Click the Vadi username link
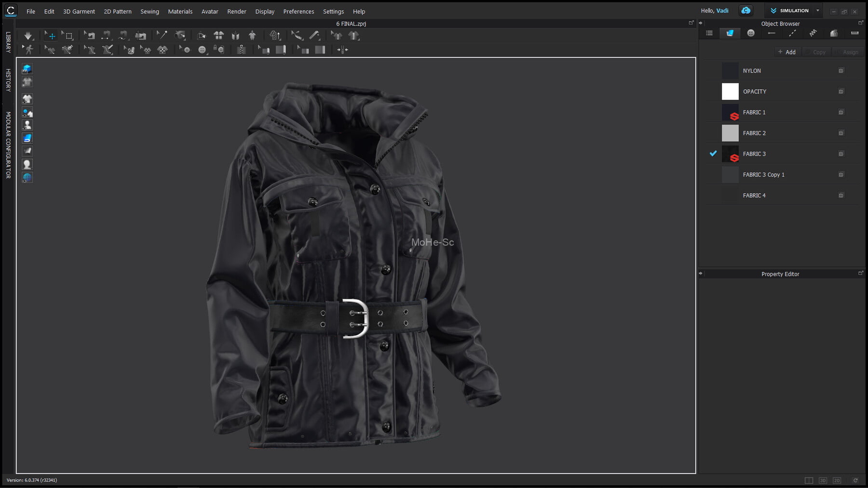 tap(722, 11)
